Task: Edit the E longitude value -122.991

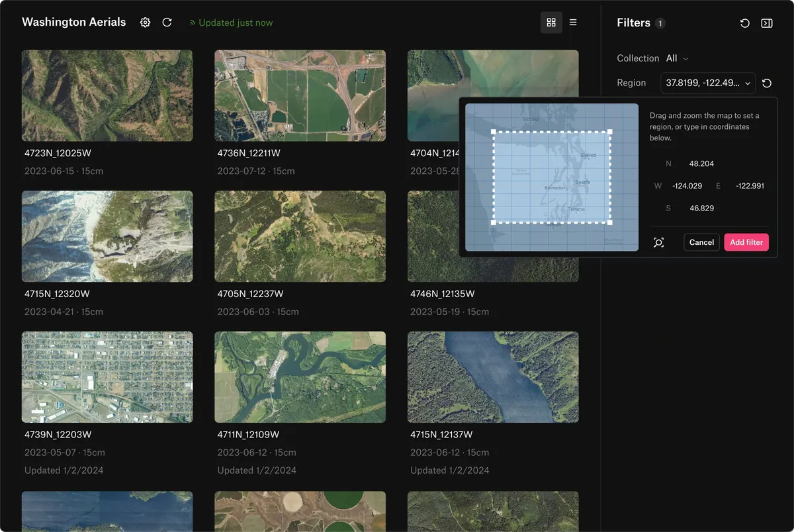Action: tap(750, 186)
